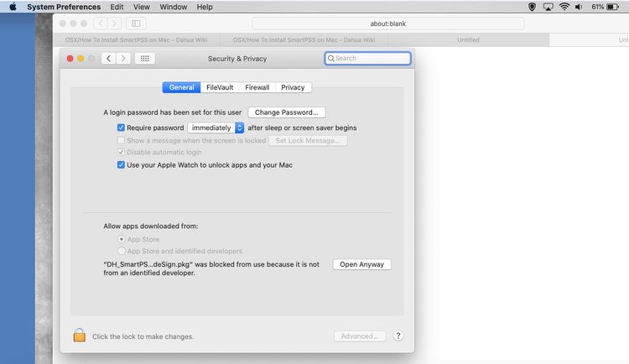Open the Window menu
The width and height of the screenshot is (629, 364).
coord(174,7)
